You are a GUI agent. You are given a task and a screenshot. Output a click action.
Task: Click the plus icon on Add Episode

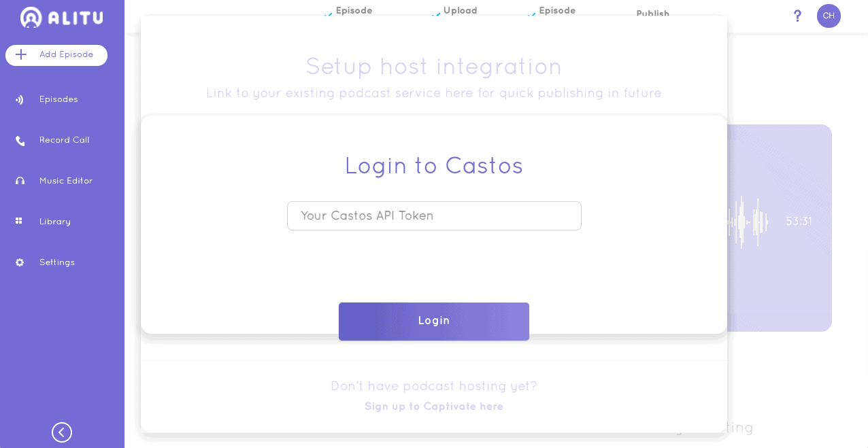[x=21, y=54]
